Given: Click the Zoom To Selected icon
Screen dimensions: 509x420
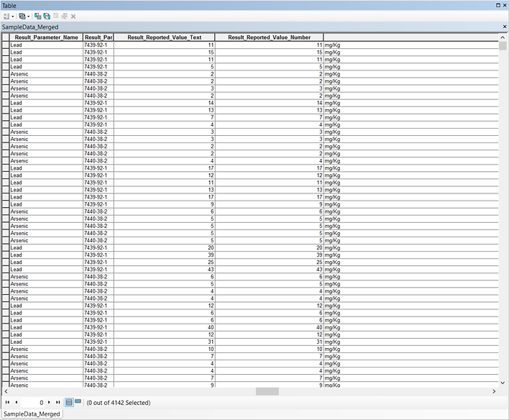Looking at the screenshot, I should pyautogui.click(x=65, y=17).
